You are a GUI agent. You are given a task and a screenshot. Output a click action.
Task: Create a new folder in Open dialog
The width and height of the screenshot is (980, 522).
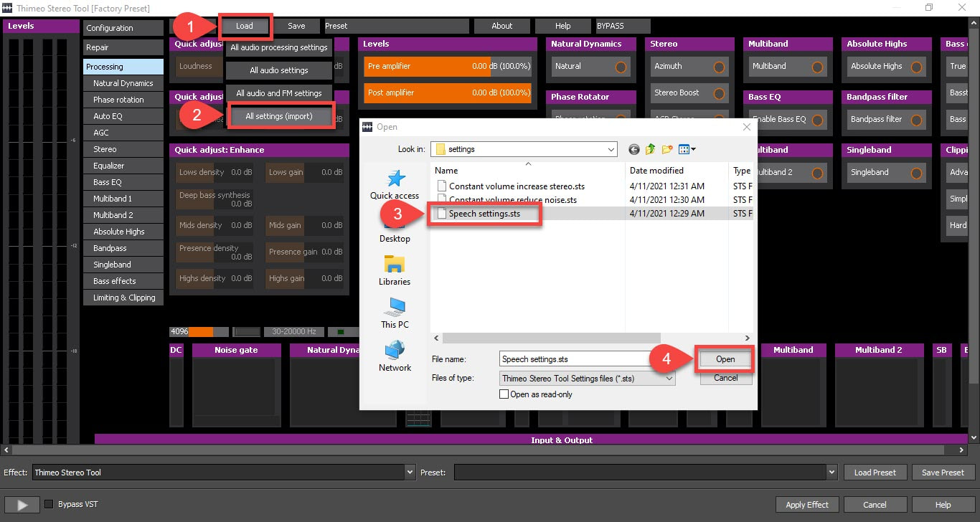[667, 149]
